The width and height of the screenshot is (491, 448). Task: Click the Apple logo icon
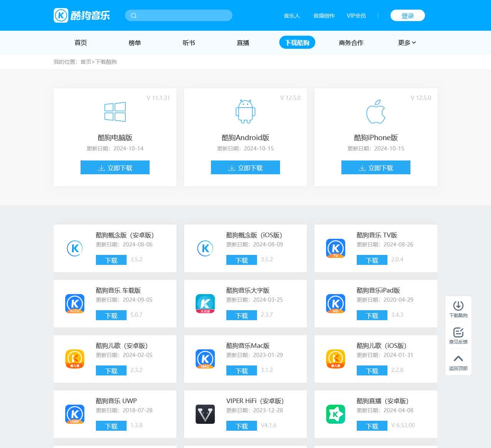pos(376,112)
